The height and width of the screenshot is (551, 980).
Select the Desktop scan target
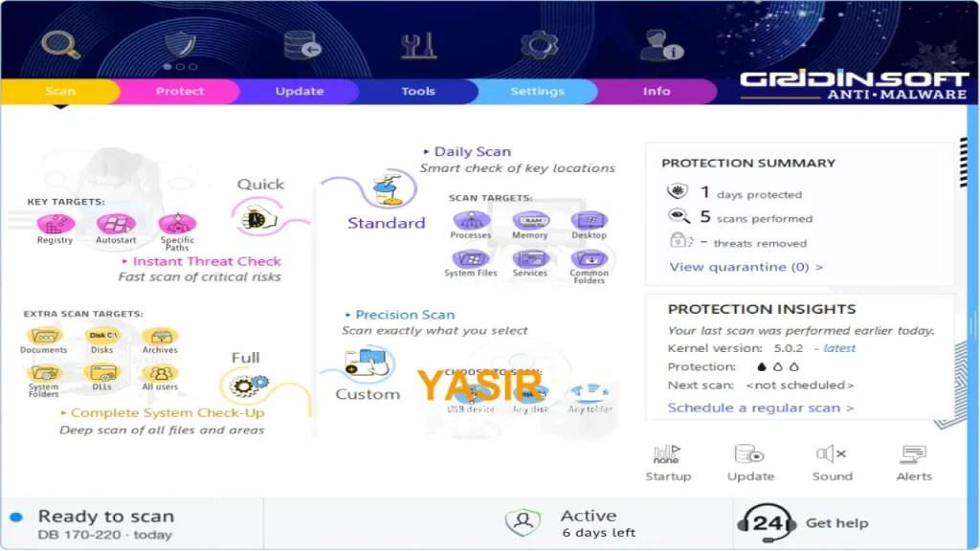tap(590, 220)
